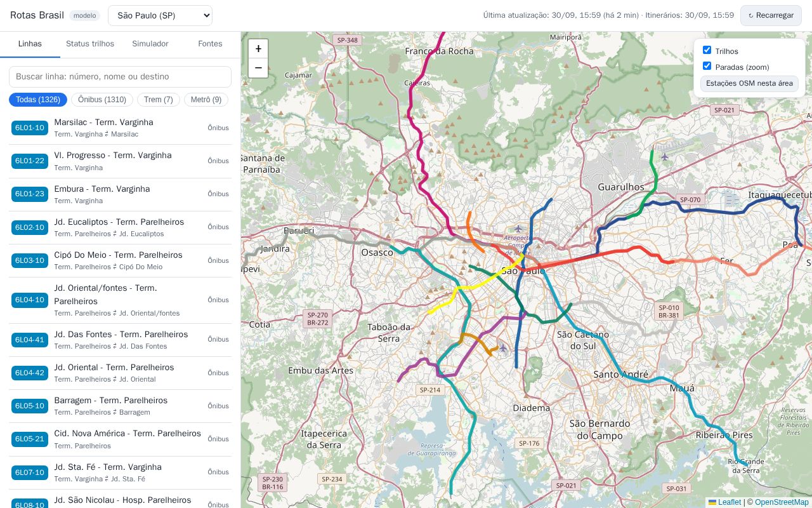Click the 6L05-10 line badge
The height and width of the screenshot is (508, 812).
click(x=30, y=406)
